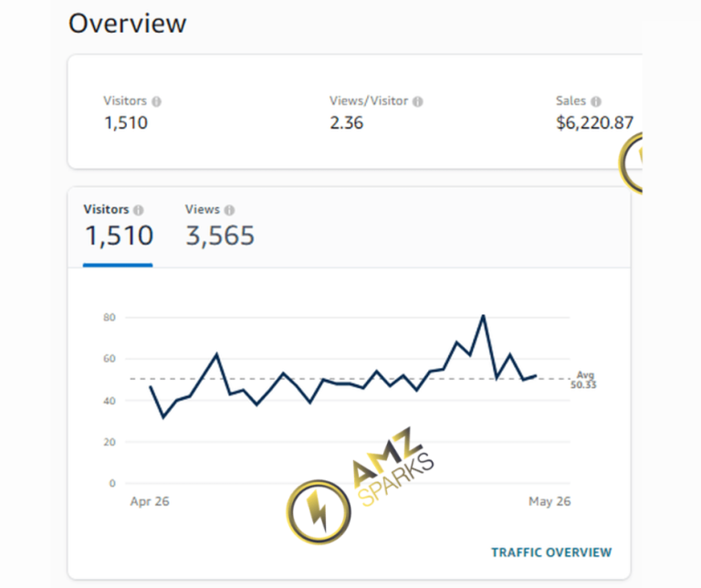Click the 1,510 value in top summary card
Viewport: 701px width, 588px height.
[x=126, y=123]
